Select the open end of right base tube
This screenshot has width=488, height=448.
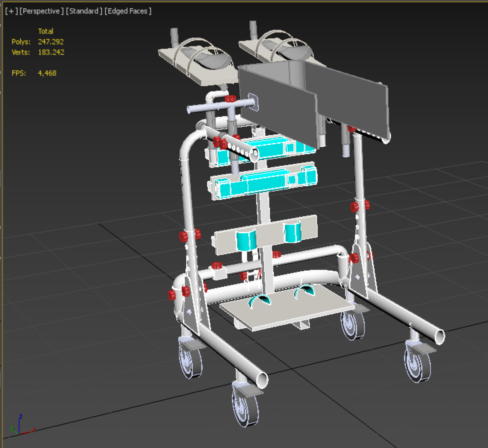point(439,337)
